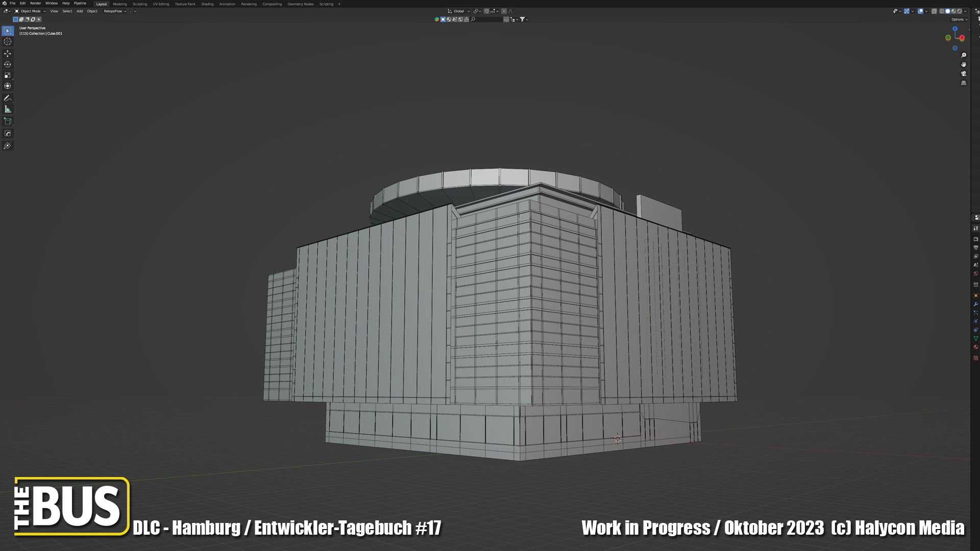Click the outliner search field

[x=488, y=19]
